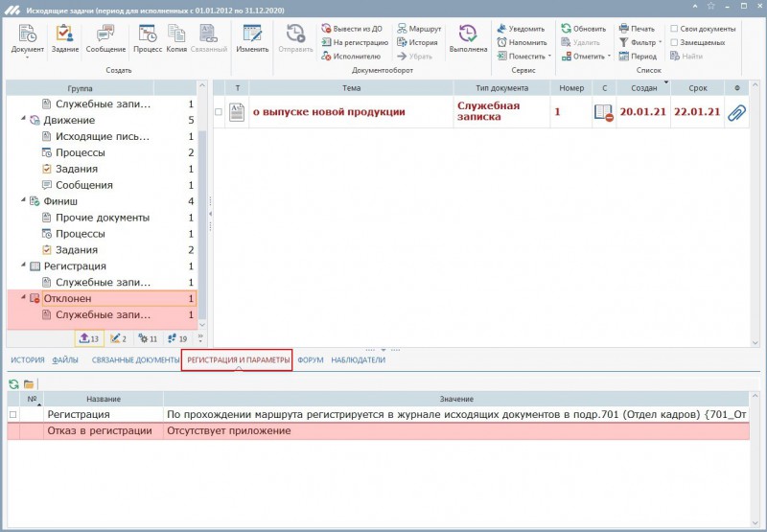Sort by the Создан column header

643,88
